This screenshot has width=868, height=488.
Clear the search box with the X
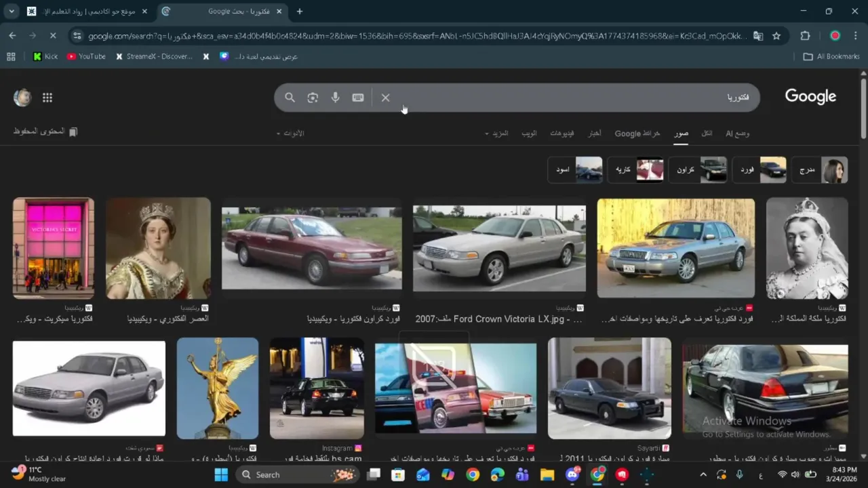385,98
